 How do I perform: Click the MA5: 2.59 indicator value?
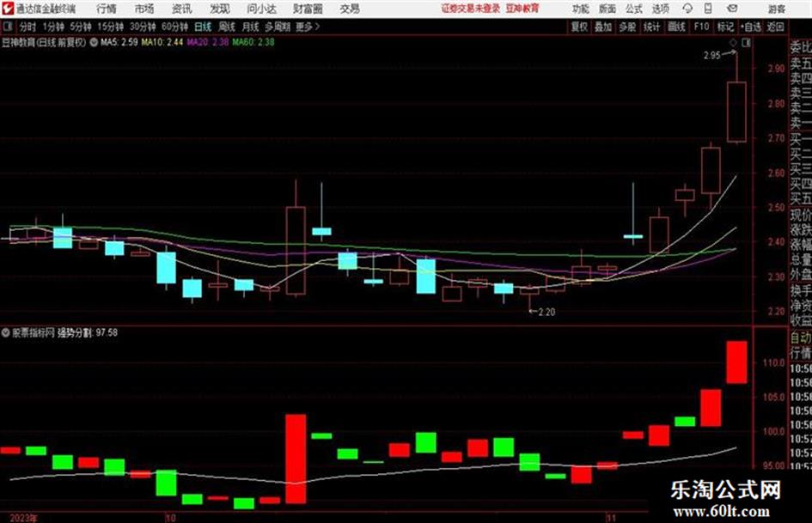pos(119,42)
